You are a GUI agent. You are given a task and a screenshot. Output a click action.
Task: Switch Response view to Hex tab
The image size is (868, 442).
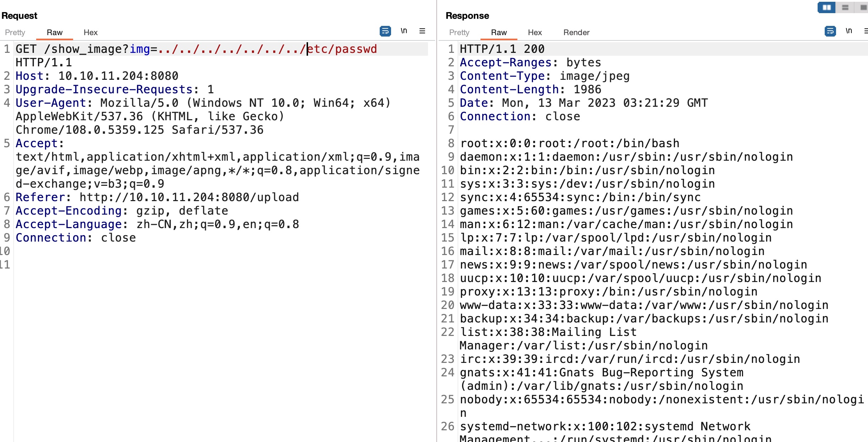coord(535,32)
